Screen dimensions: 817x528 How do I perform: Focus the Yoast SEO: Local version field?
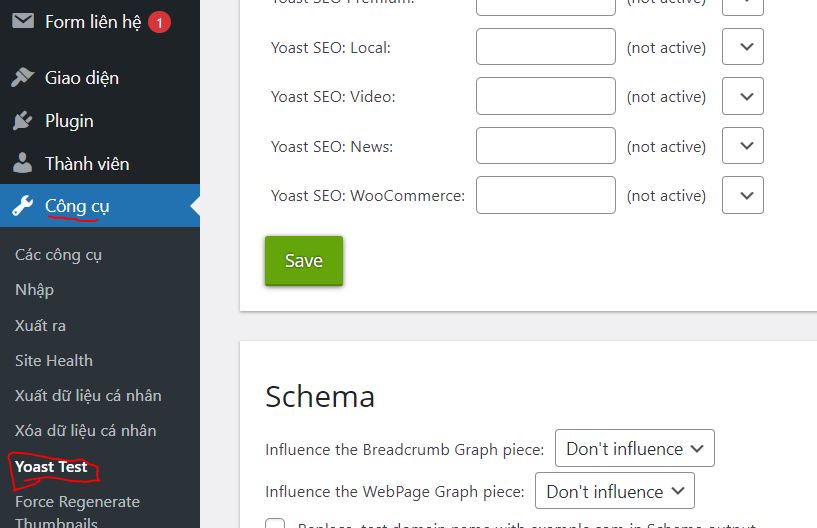546,47
